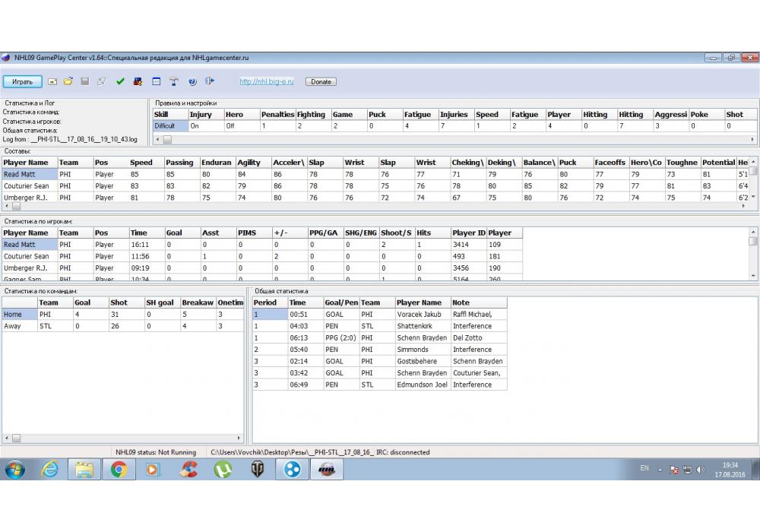760x532 pixels.
Task: Open help via blue question mark icon
Action: 192,81
